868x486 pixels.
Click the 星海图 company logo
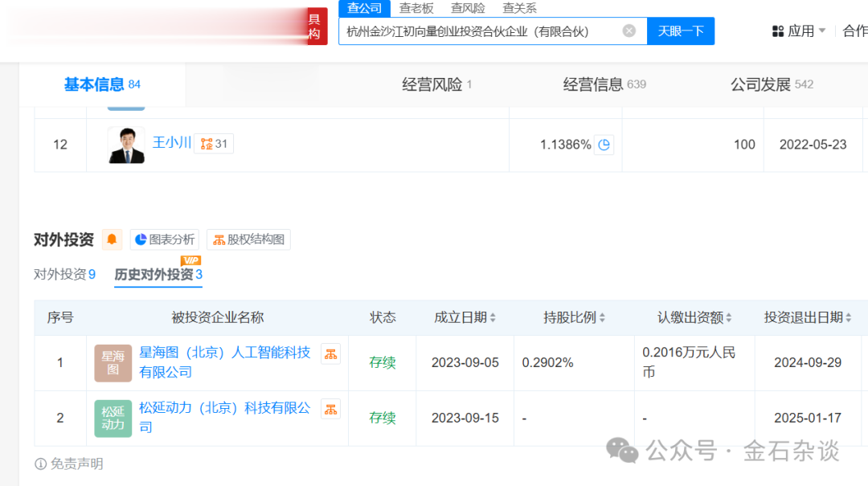pos(113,363)
